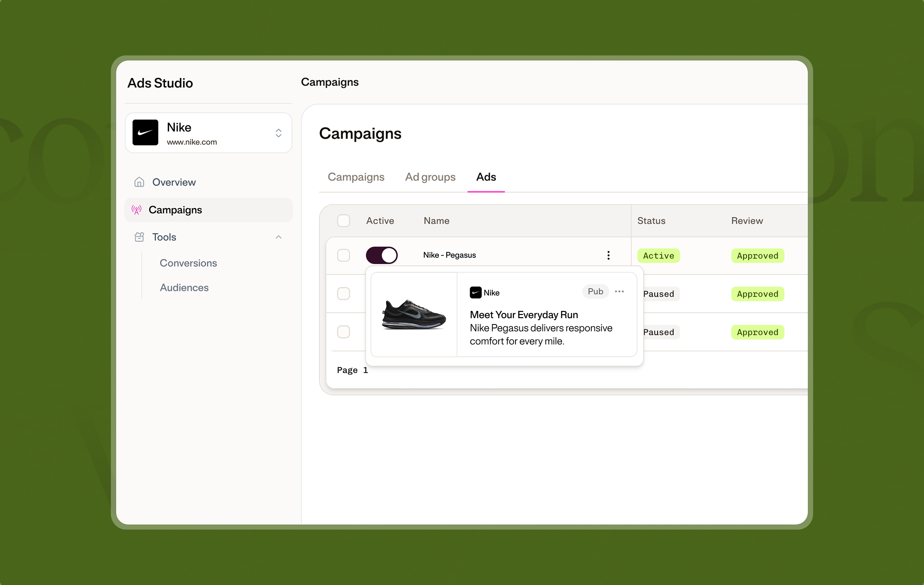Click the Nike swoosh logo in account selector
Viewport: 924px width, 585px height.
point(145,132)
